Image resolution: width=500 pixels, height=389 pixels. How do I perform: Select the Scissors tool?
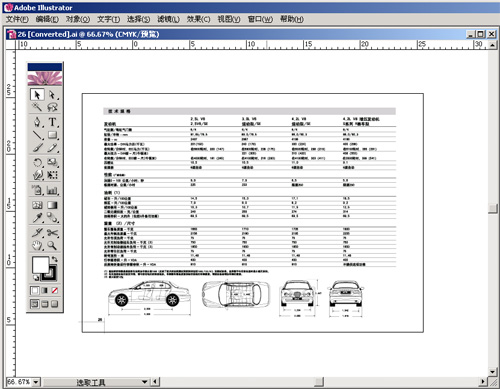52,233
